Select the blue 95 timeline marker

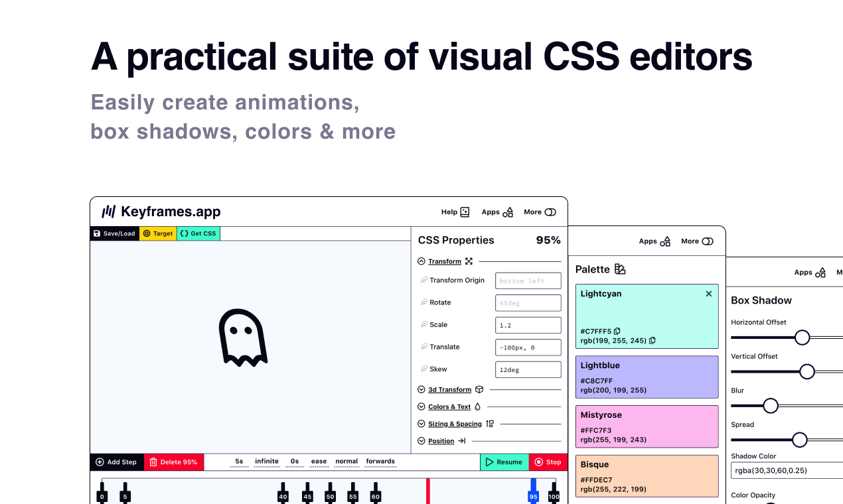tap(533, 491)
